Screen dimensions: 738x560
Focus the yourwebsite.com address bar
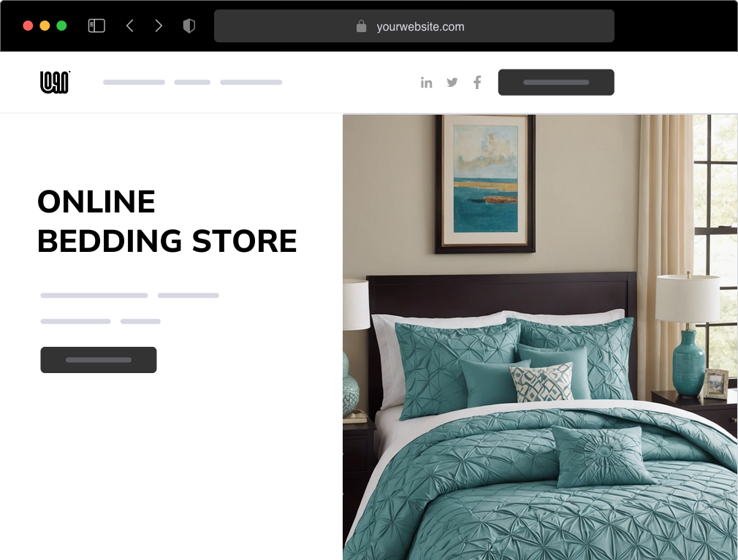[x=414, y=26]
